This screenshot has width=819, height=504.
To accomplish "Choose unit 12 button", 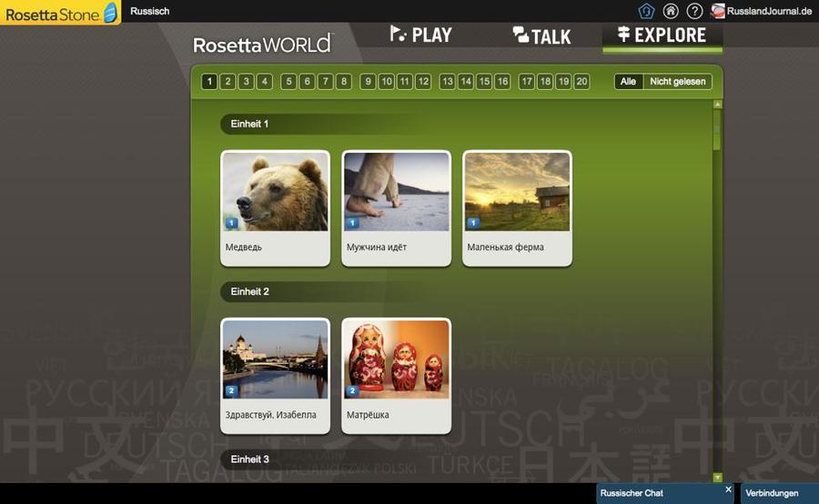I will click(x=423, y=82).
